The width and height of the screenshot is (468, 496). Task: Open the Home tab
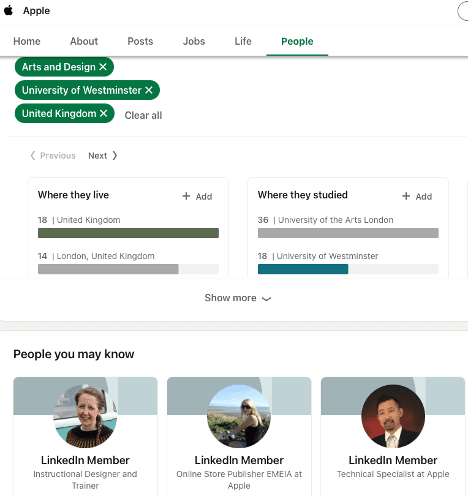pos(27,41)
